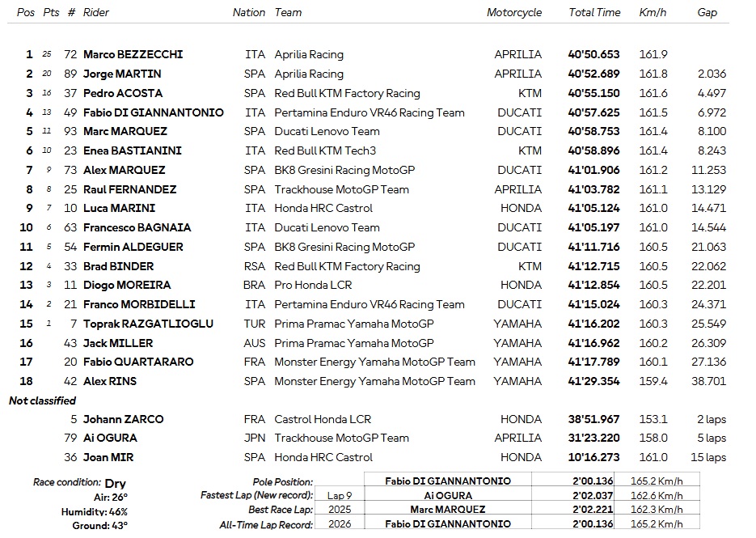
Task: Click the Nation column header
Action: pyautogui.click(x=249, y=13)
